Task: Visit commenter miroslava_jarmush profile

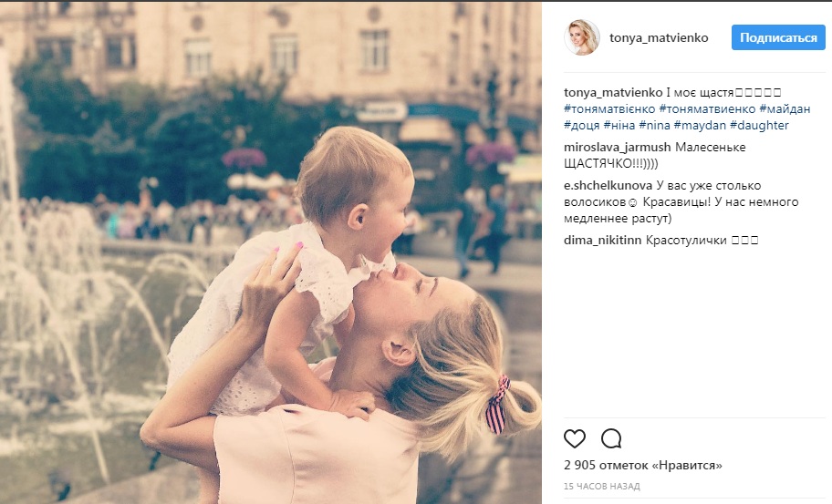Action: point(617,147)
